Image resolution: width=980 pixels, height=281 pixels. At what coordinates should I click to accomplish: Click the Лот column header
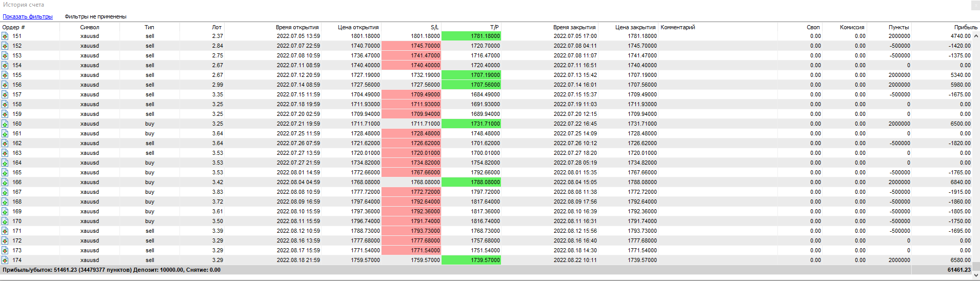pos(216,27)
